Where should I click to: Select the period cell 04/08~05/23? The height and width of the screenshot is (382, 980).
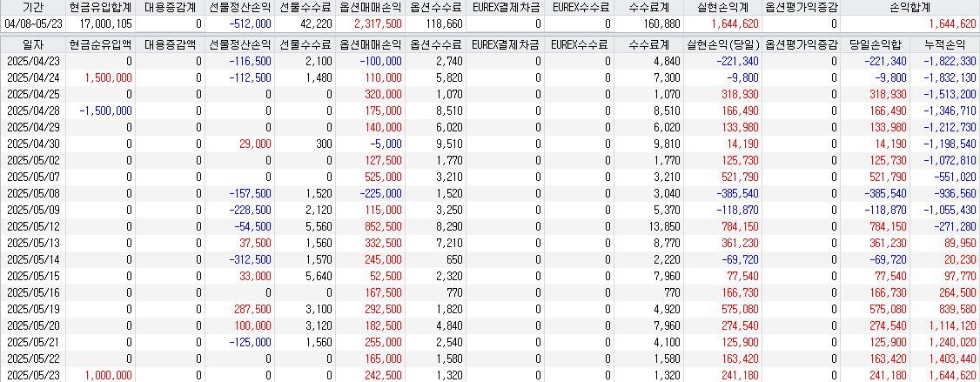point(32,23)
